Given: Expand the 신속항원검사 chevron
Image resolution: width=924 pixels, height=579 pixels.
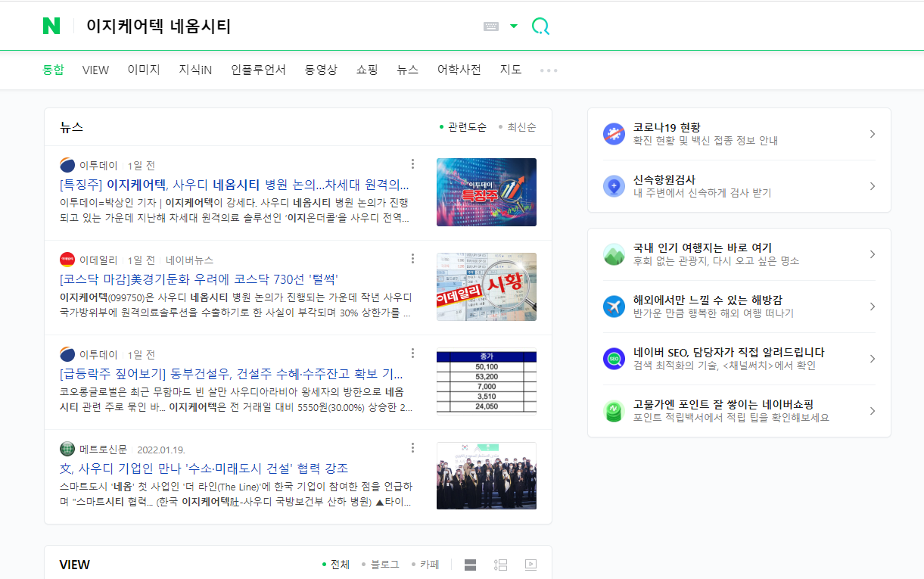Looking at the screenshot, I should 873,186.
